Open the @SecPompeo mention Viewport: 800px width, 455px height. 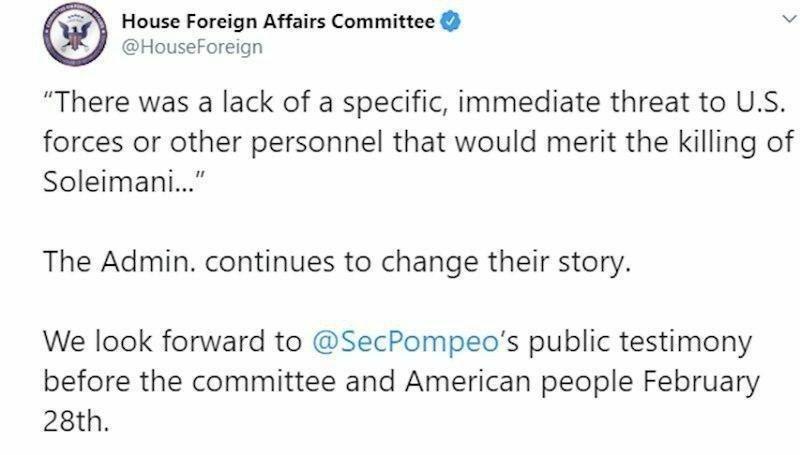(x=405, y=342)
